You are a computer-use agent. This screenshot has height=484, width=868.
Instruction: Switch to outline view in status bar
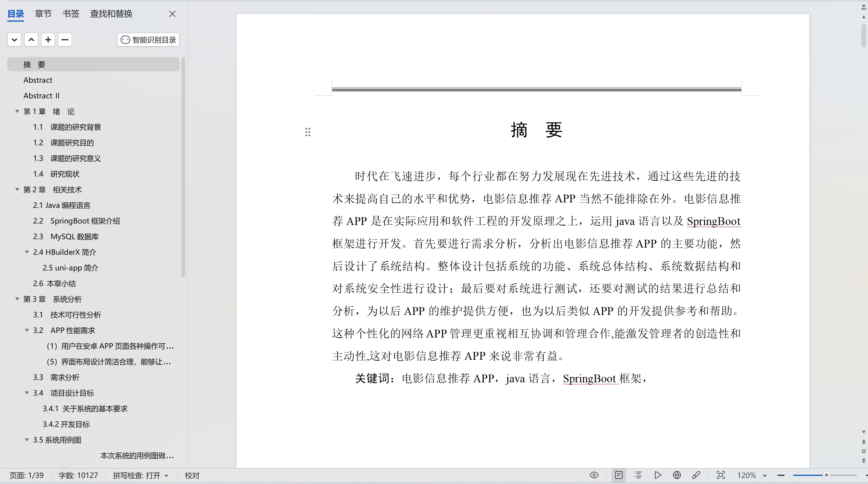(x=638, y=475)
